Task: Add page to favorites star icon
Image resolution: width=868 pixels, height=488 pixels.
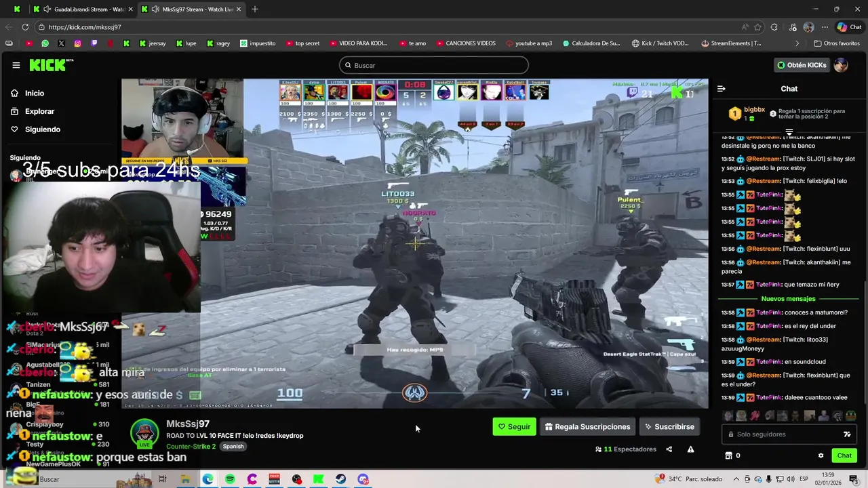Action: pyautogui.click(x=757, y=27)
